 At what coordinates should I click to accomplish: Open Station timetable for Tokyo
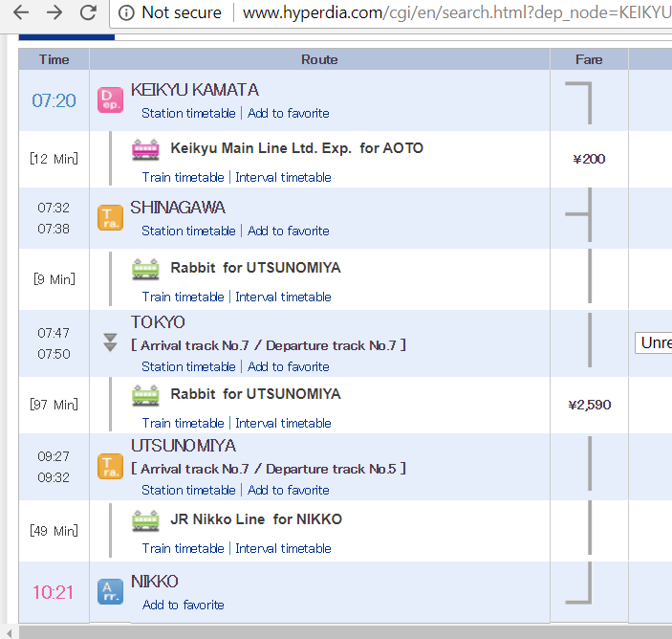(x=188, y=366)
